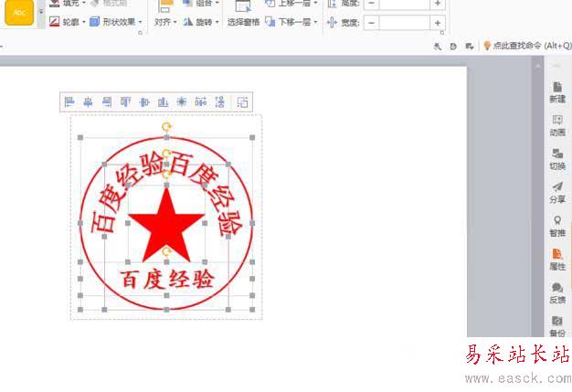Screen dimensions: 572x392
Task: Distribute selected objects vertically
Action: pyautogui.click(x=219, y=102)
